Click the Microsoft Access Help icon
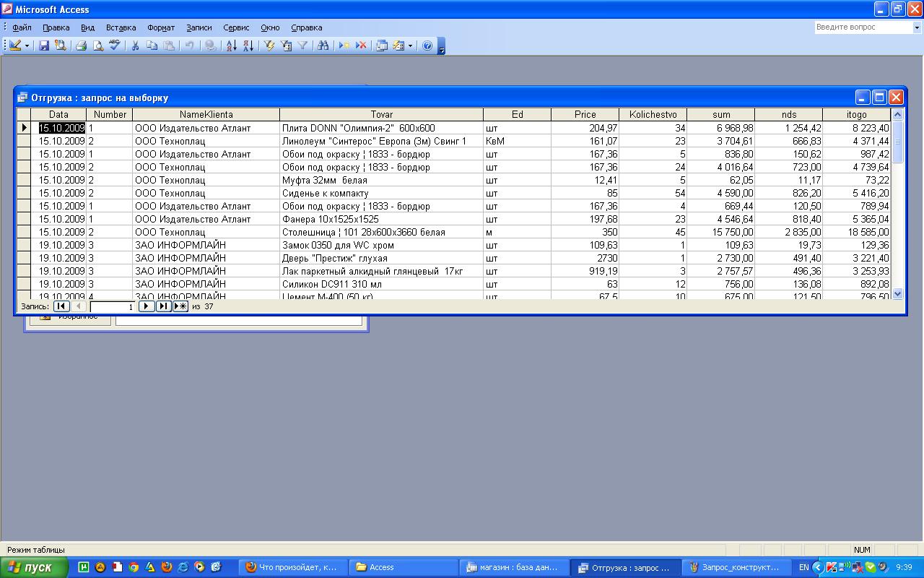924x578 pixels. (x=427, y=45)
